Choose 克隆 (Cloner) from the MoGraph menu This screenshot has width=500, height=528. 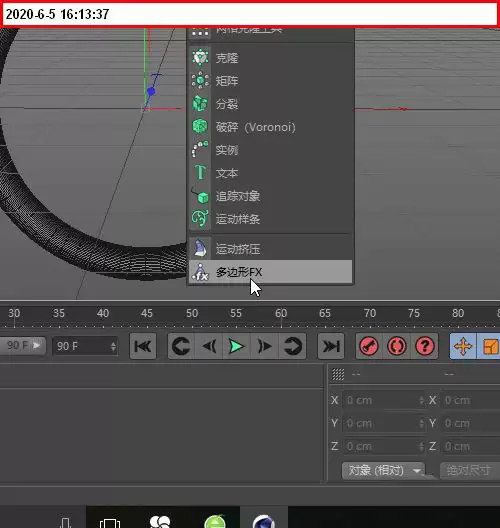pyautogui.click(x=270, y=58)
